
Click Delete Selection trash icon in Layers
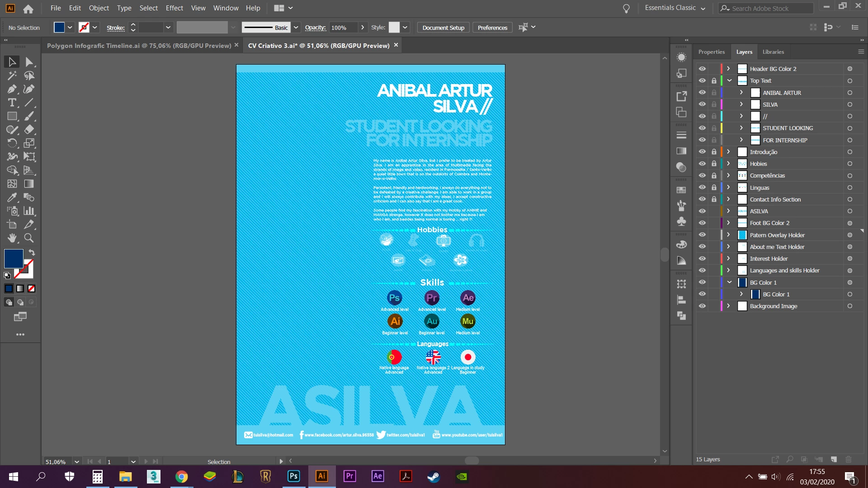[x=849, y=459]
